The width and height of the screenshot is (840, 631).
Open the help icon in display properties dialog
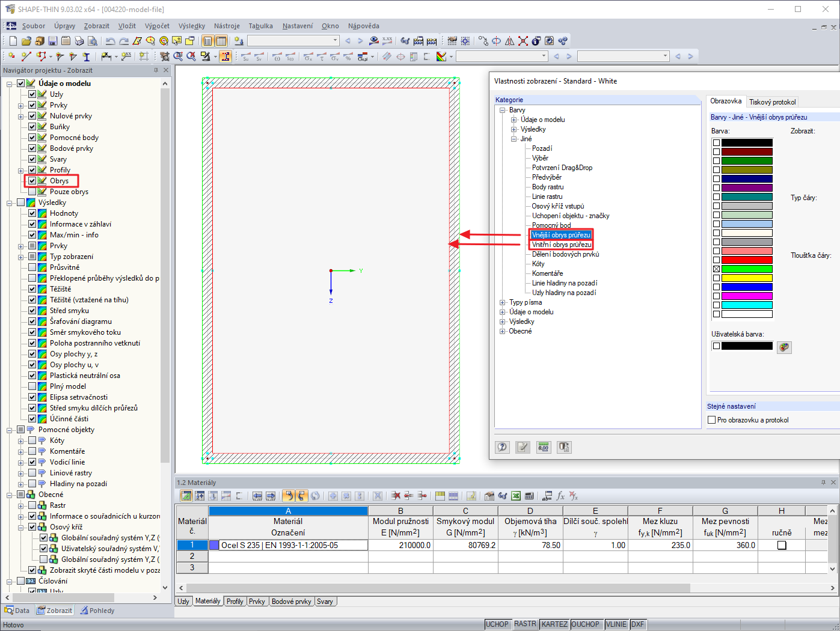pos(503,447)
